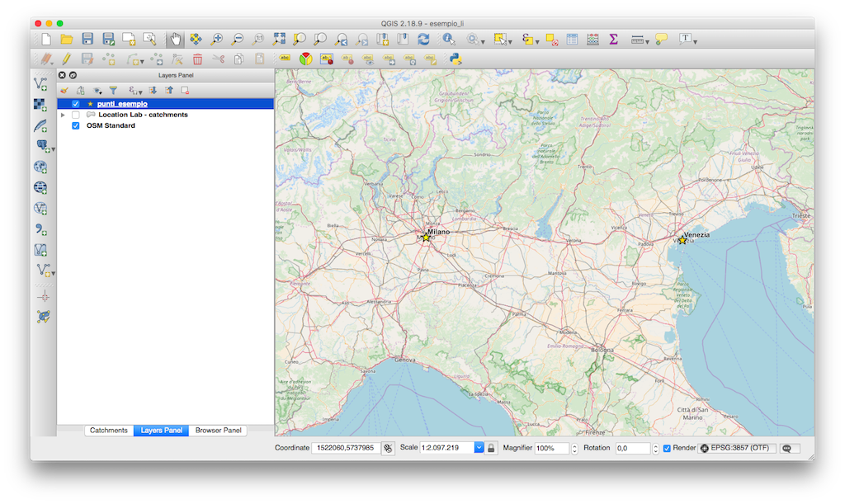Viewport: 845px width, 504px height.
Task: Show statistical summary sigma icon
Action: tap(613, 40)
